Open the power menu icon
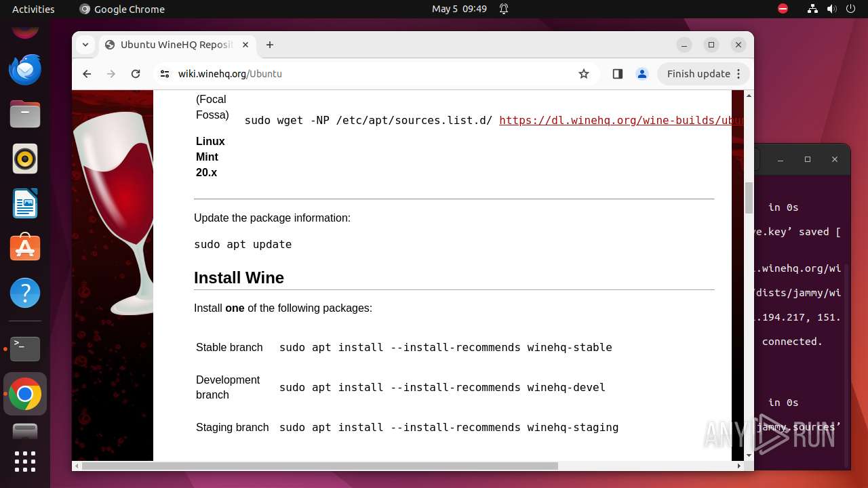Viewport: 868px width, 488px height. tap(850, 9)
